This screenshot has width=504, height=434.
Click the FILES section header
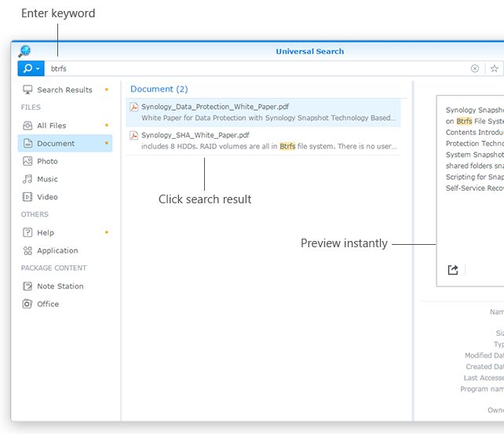pos(31,108)
